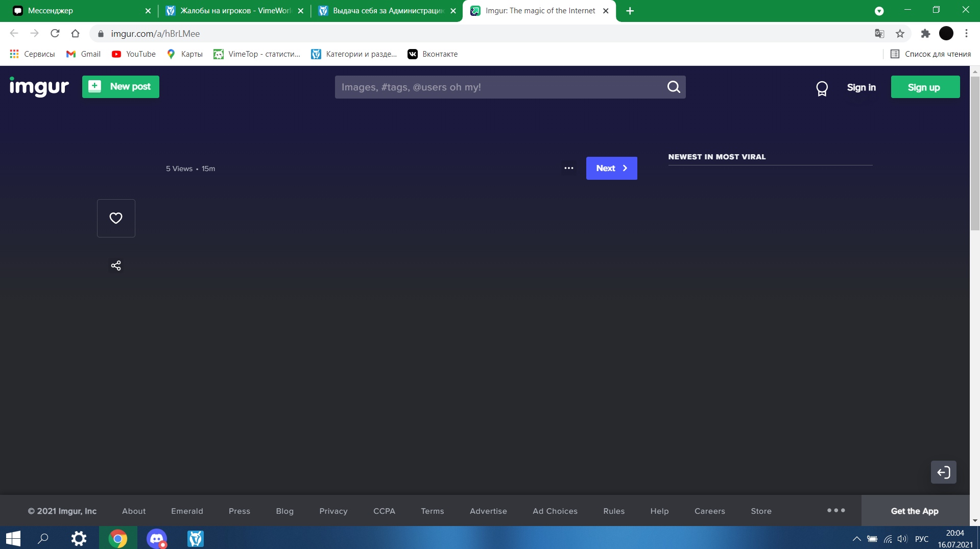Viewport: 980px width, 549px height.
Task: Click the exit arrow icon at bottom right
Action: pos(943,472)
